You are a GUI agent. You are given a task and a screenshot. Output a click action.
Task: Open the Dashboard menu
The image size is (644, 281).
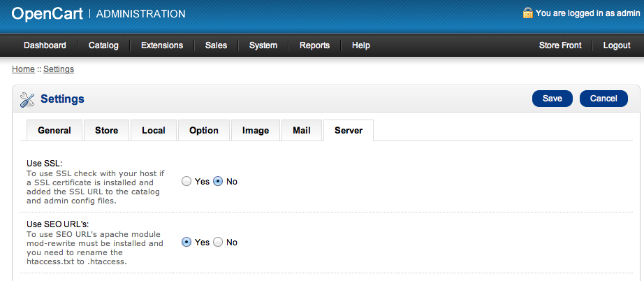click(x=45, y=45)
